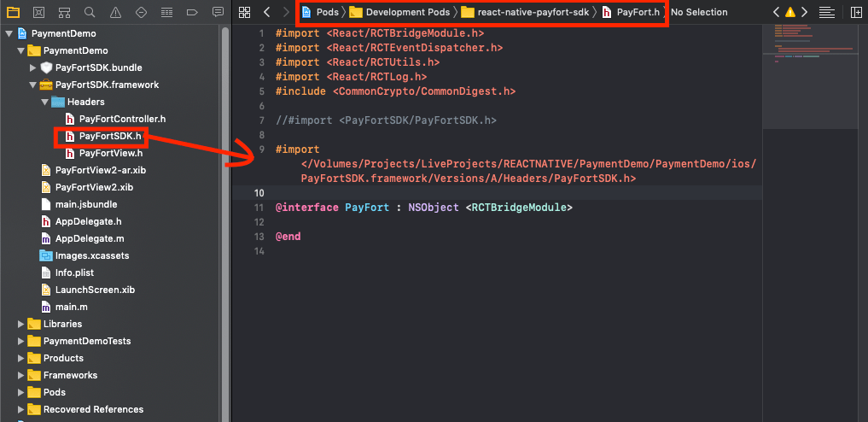Expand the PayFortSDK.bundle item

point(33,67)
